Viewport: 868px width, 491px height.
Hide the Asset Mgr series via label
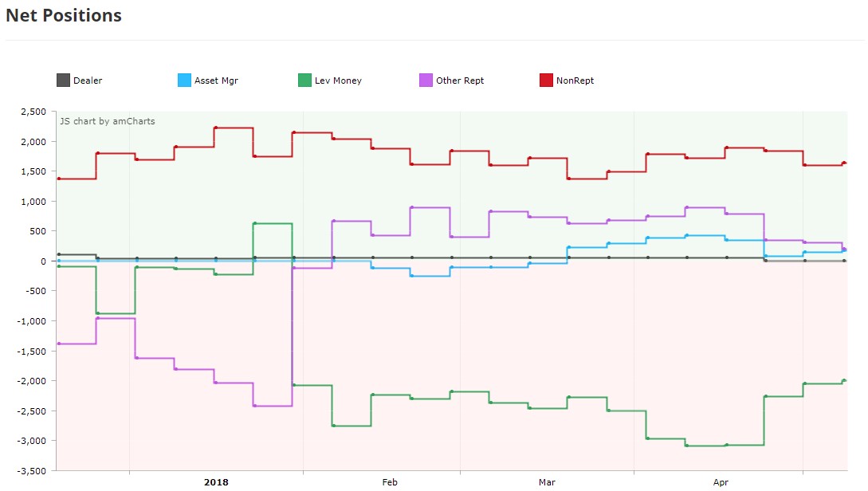coord(216,81)
